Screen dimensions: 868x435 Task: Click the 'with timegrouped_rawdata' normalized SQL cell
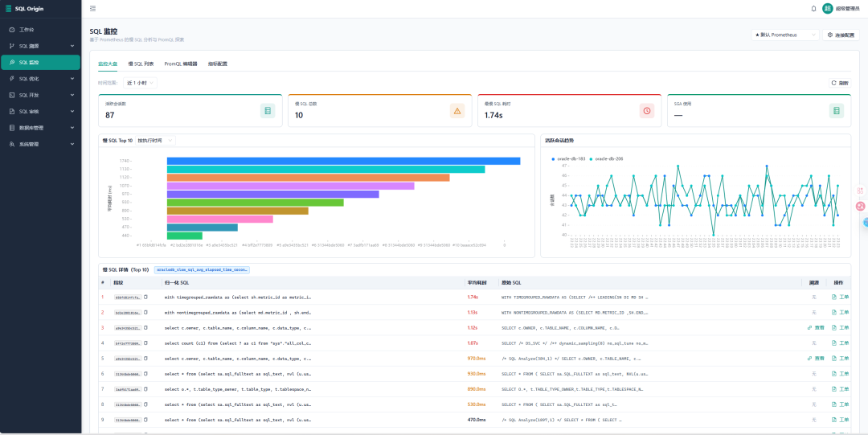(238, 297)
